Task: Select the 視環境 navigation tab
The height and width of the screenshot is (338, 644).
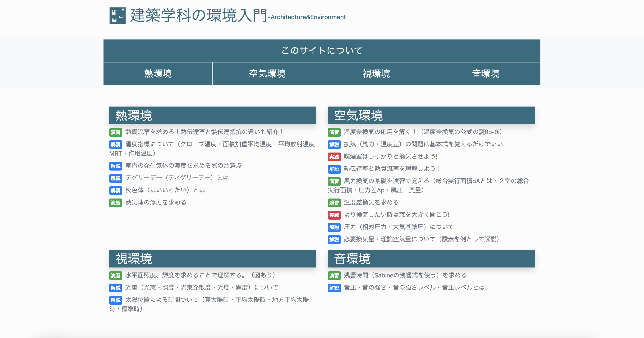Action: click(x=376, y=74)
